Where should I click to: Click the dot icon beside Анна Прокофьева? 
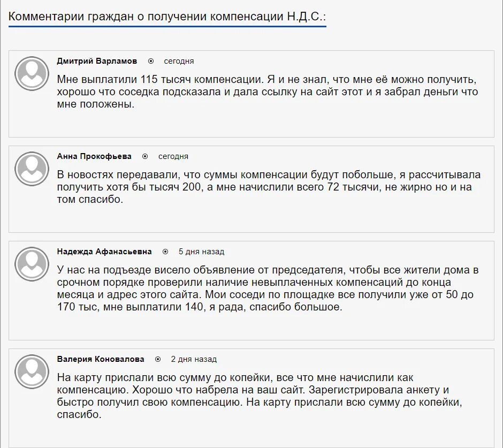tap(145, 156)
